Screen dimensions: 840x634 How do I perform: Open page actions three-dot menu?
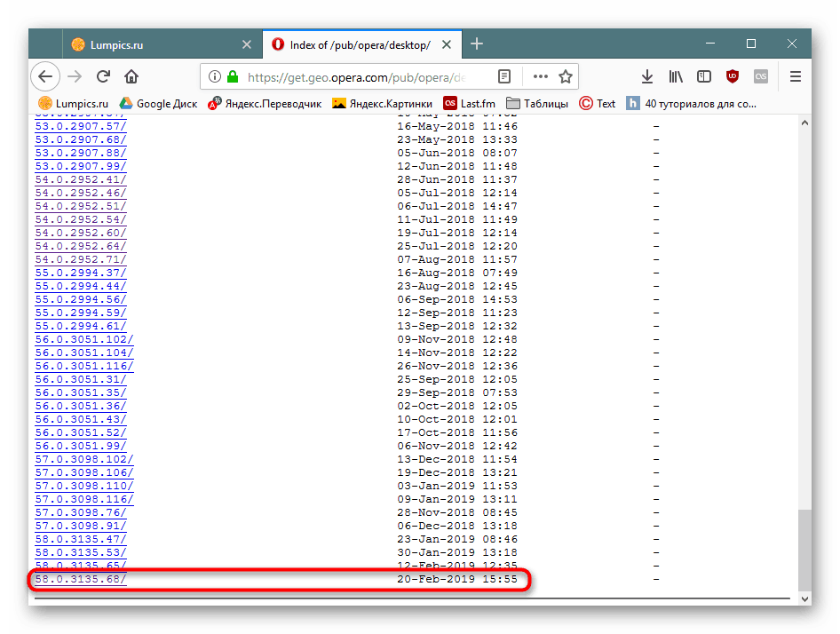point(541,76)
